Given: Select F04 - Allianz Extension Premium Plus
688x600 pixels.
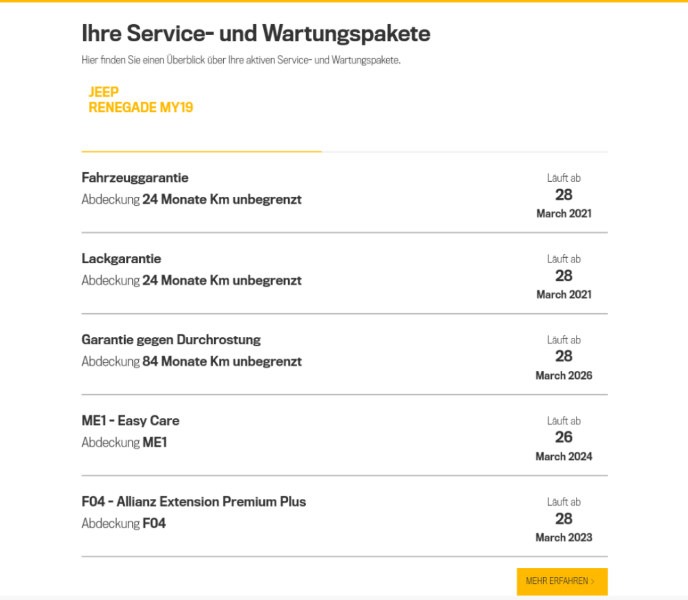Looking at the screenshot, I should [194, 502].
